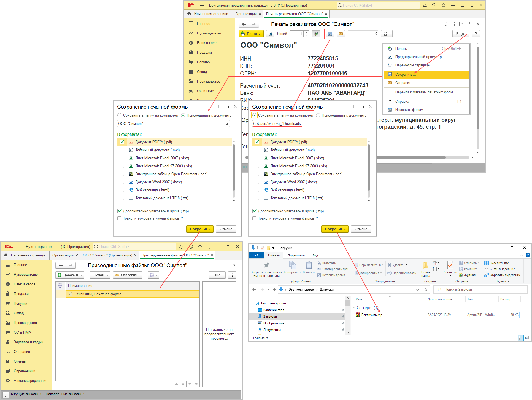Screen dimensions: 532x400
Task: Click the notifications bell in top 1C window
Action: (x=425, y=5)
